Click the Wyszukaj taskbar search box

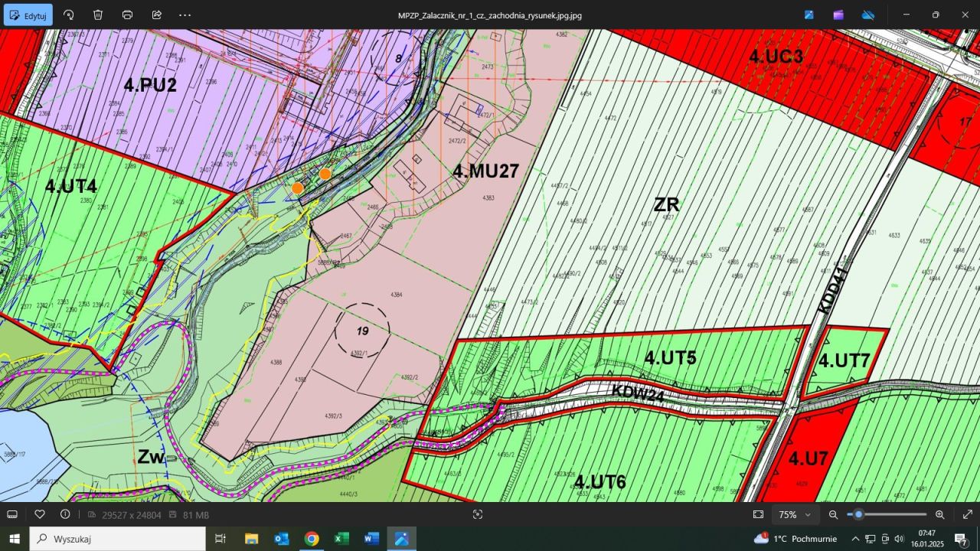tap(118, 539)
